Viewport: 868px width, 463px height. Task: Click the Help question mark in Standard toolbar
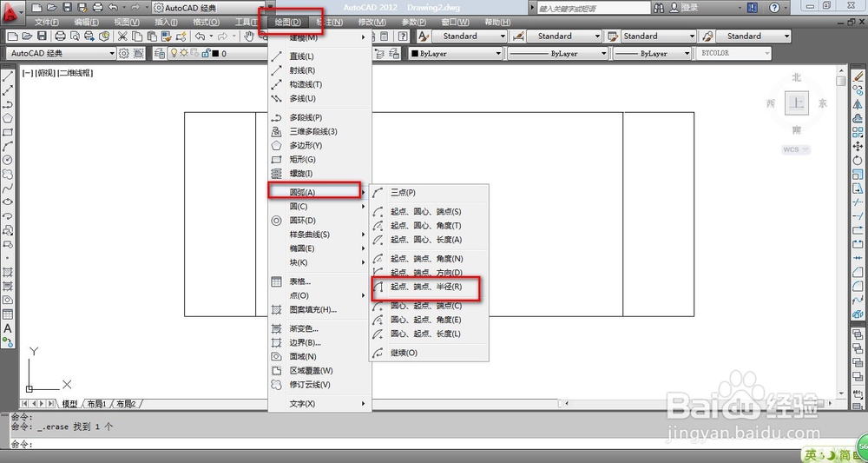(403, 36)
